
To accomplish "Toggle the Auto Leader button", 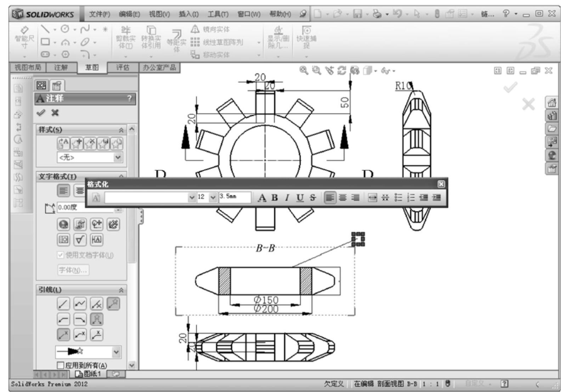I will (113, 304).
